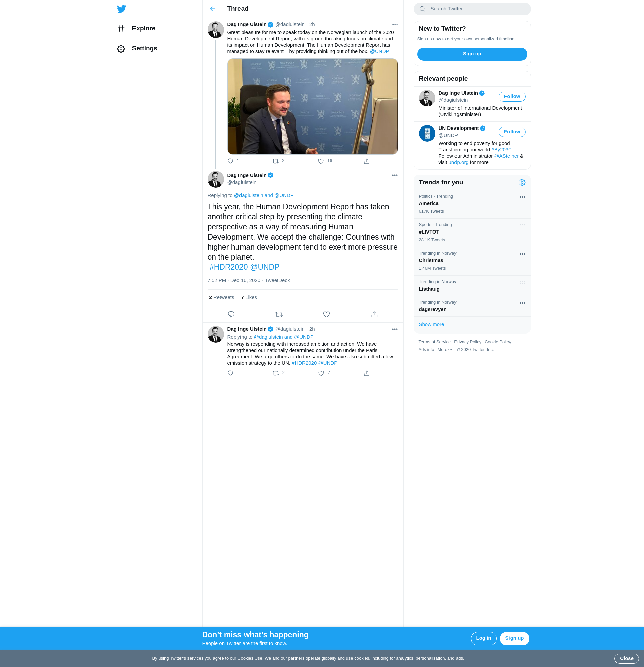Open author avatar on last reply tweet
Screen dimensions: 644x667
tap(216, 335)
